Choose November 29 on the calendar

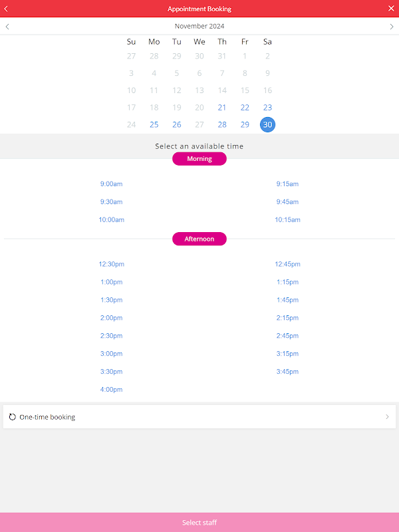click(x=245, y=124)
